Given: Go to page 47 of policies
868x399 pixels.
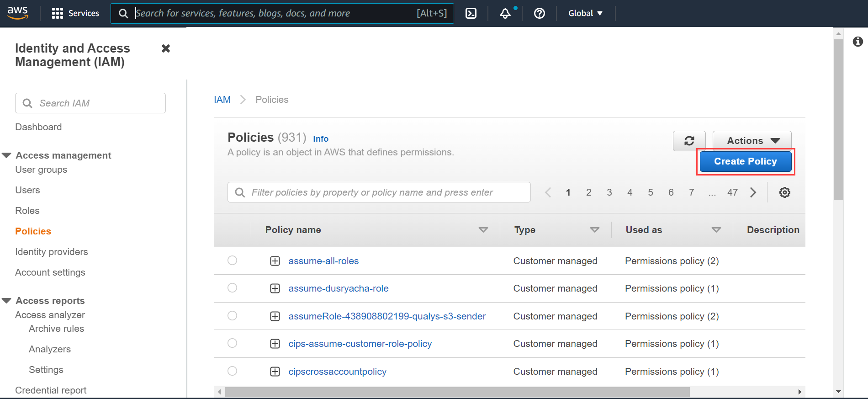Looking at the screenshot, I should coord(733,192).
